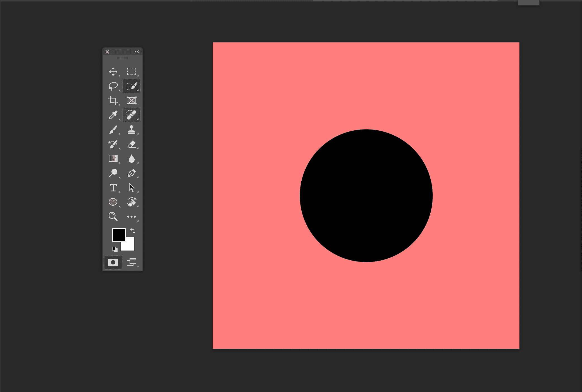Change the screen mode

pos(132,262)
